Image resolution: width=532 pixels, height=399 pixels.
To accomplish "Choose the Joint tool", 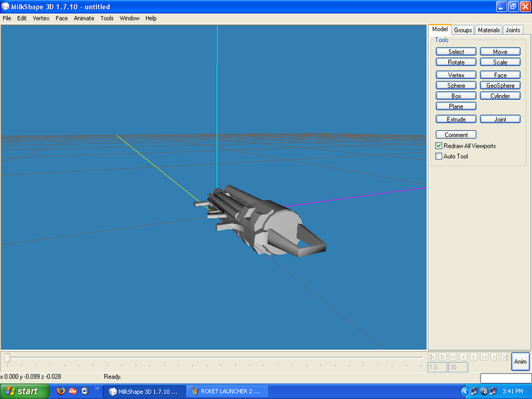I will coord(500,119).
